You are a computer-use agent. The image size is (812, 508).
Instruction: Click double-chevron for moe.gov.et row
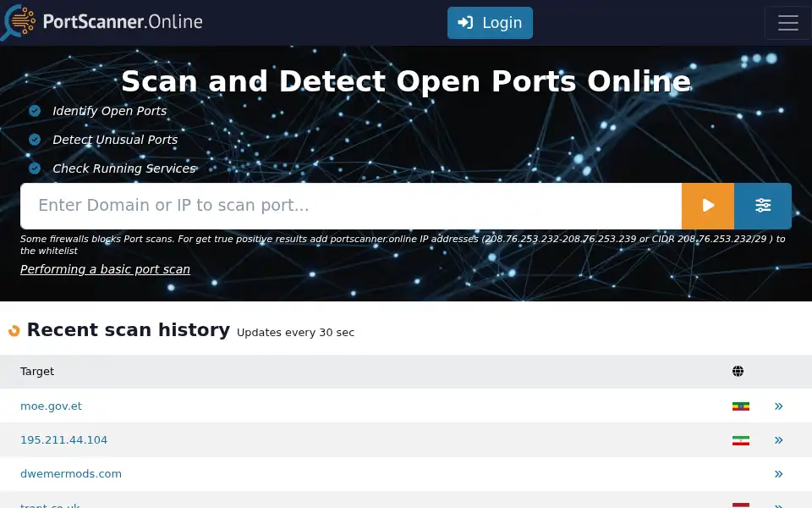[x=778, y=406]
